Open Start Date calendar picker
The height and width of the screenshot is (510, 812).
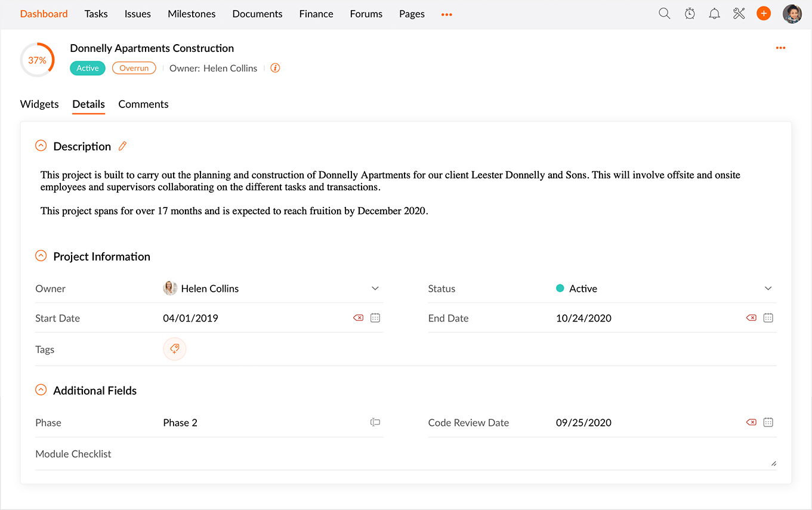coord(375,318)
